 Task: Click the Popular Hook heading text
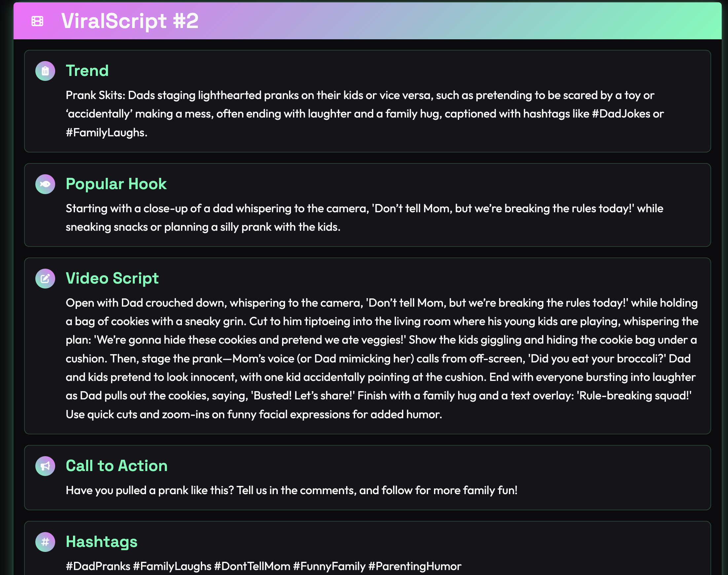click(116, 184)
